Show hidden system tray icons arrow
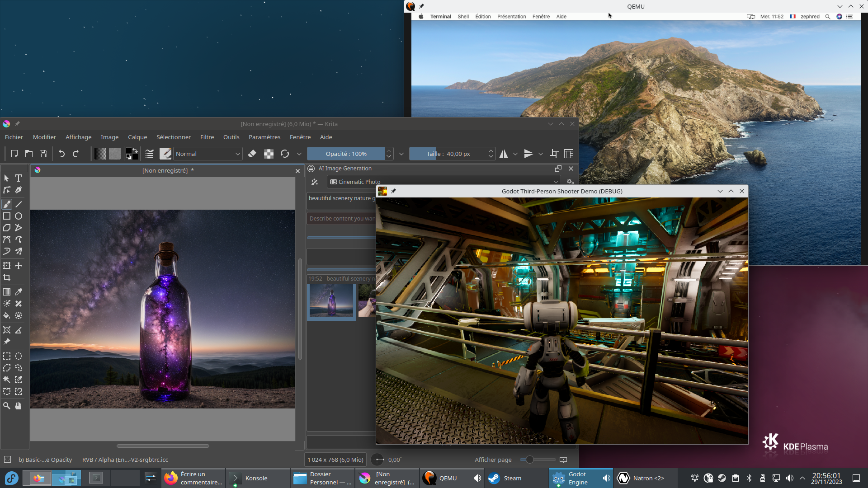This screenshot has height=488, width=868. point(802,478)
